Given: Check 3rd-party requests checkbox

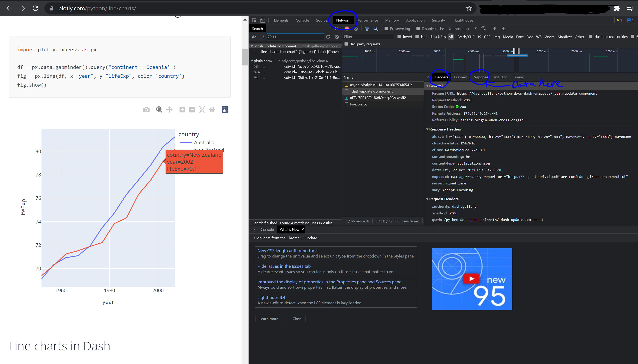Looking at the screenshot, I should (347, 44).
